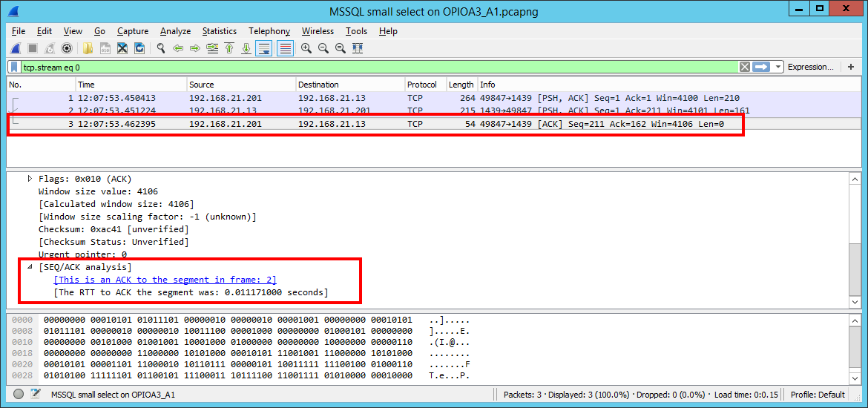Image resolution: width=868 pixels, height=408 pixels.
Task: Open the View menu
Action: pos(73,31)
